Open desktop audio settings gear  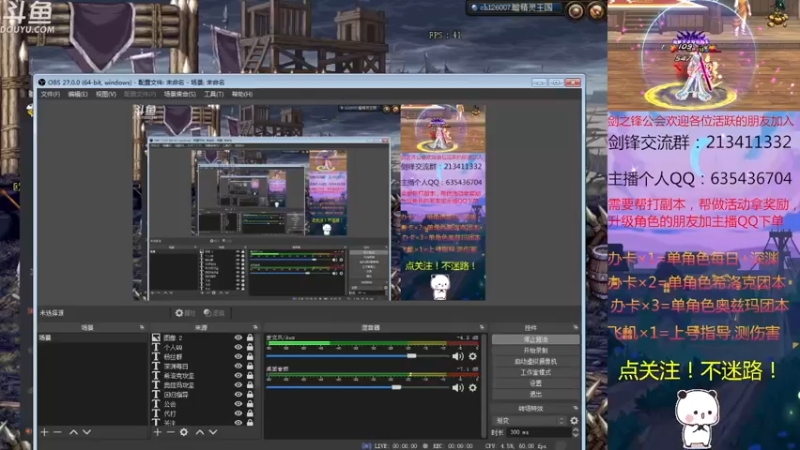coord(473,388)
